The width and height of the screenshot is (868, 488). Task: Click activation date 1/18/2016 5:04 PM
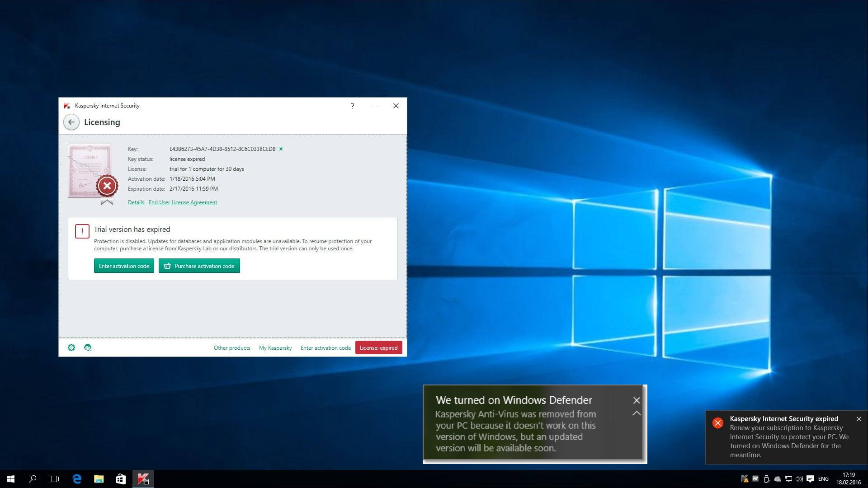pos(192,179)
